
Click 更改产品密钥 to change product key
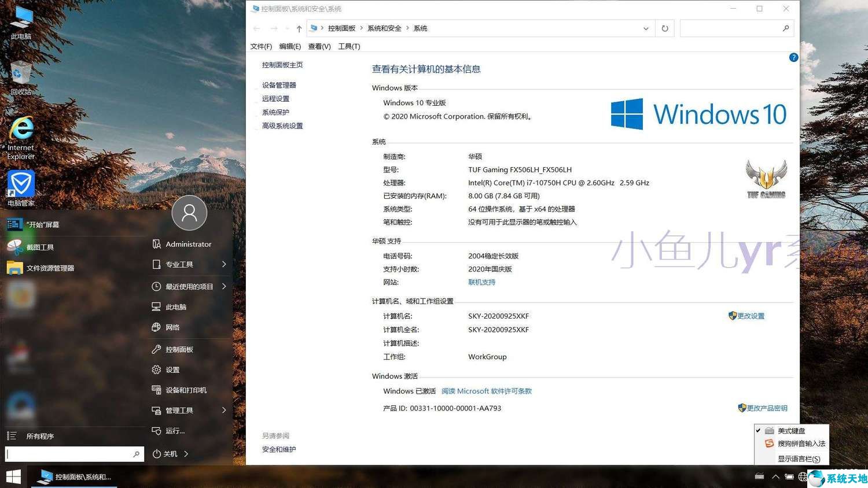(x=767, y=408)
